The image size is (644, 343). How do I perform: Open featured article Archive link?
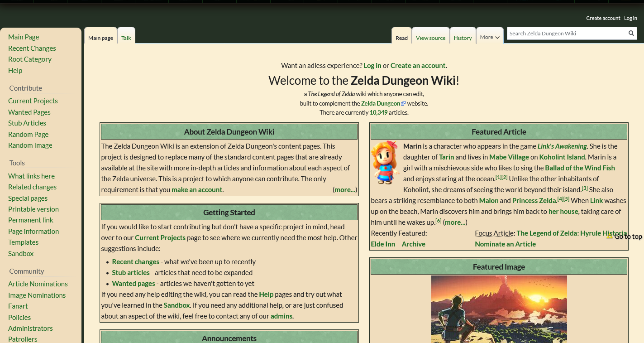click(x=414, y=244)
